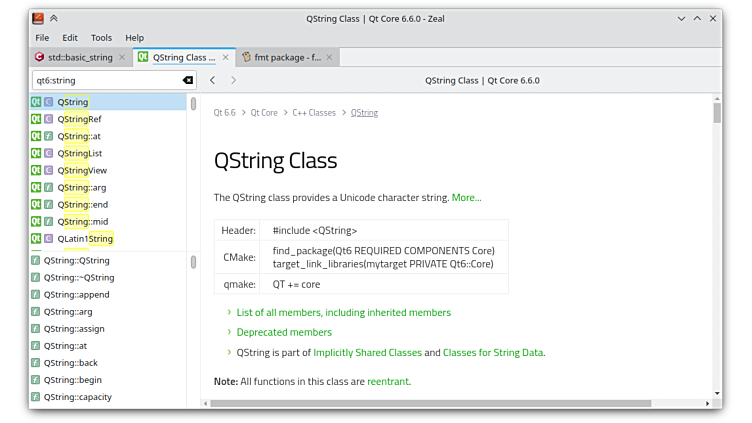Open the Edit menu

point(70,38)
